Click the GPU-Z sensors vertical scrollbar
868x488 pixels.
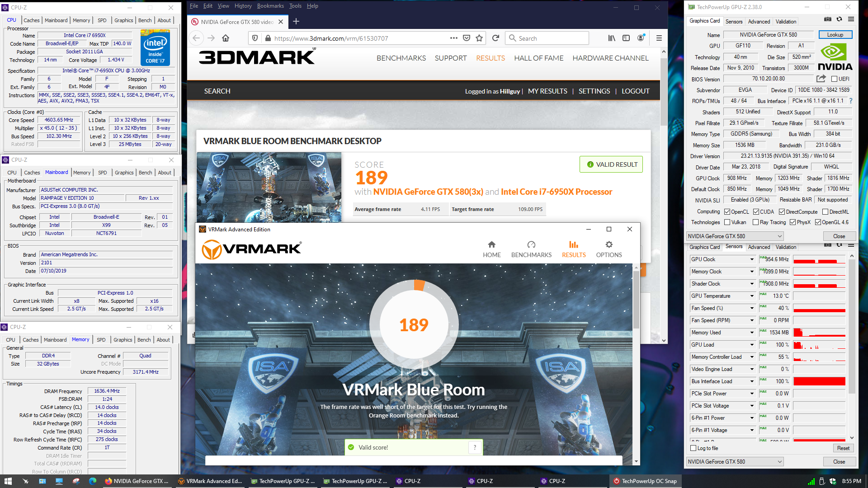click(x=852, y=347)
